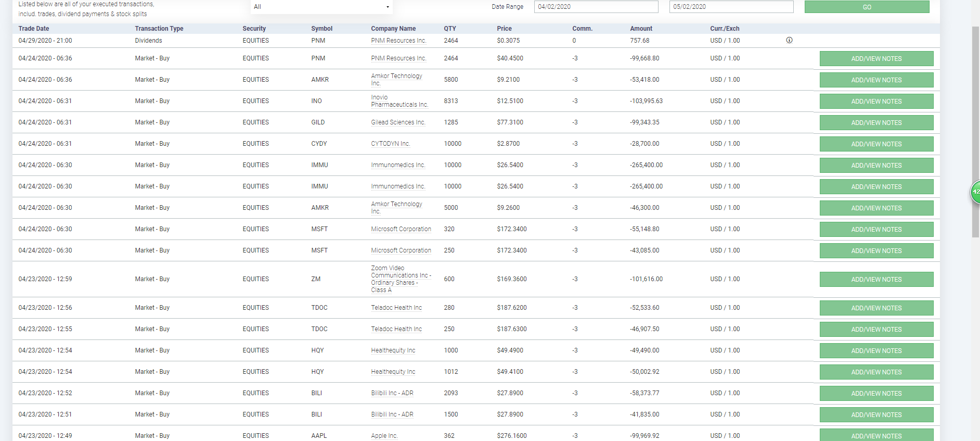980x441 pixels.
Task: Open Healthequity Inc link in the 1012 quantity row
Action: tap(393, 372)
